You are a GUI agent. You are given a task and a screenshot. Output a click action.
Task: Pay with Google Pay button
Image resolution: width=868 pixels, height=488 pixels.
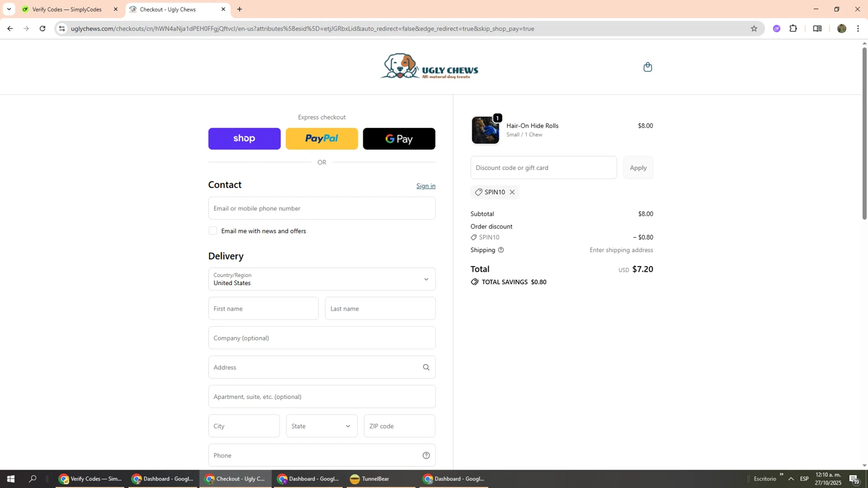click(399, 139)
